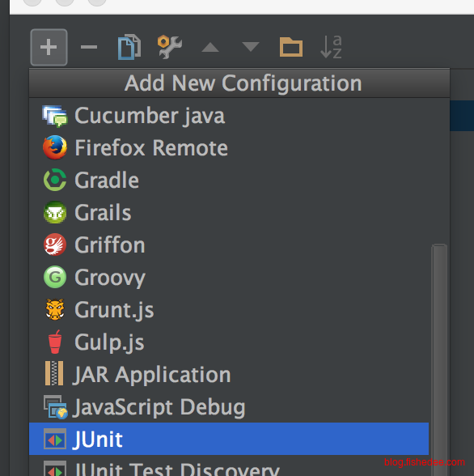The height and width of the screenshot is (476, 474).
Task: Select Cucumber java configuration type
Action: click(229, 116)
